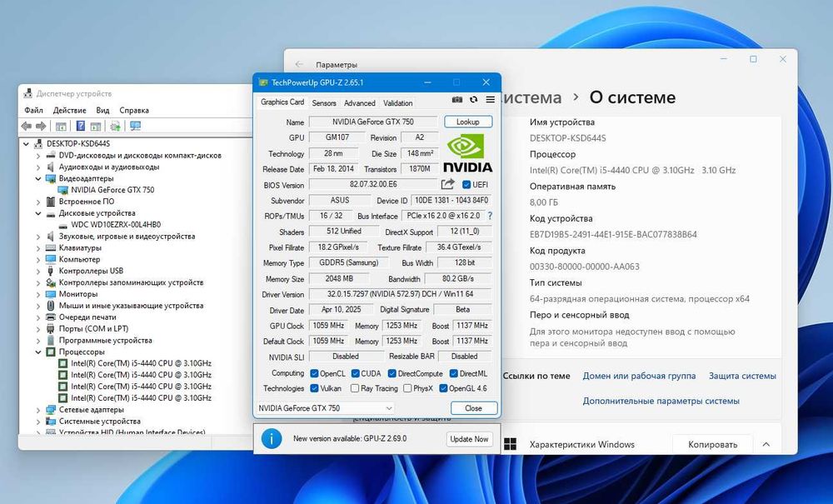Screen dimensions: 833x504
Task: Toggle the CUDA checkbox
Action: 356,373
